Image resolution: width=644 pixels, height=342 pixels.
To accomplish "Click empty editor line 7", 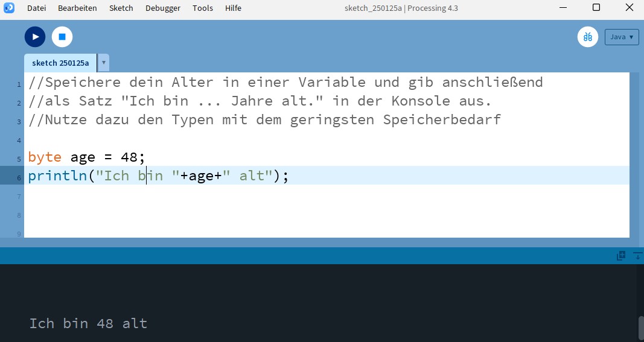I will click(x=241, y=196).
